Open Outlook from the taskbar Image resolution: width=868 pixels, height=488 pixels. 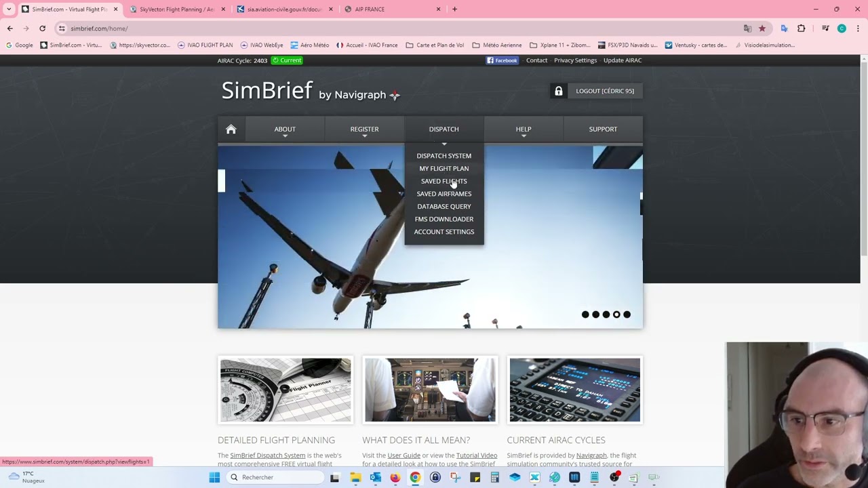tap(375, 477)
